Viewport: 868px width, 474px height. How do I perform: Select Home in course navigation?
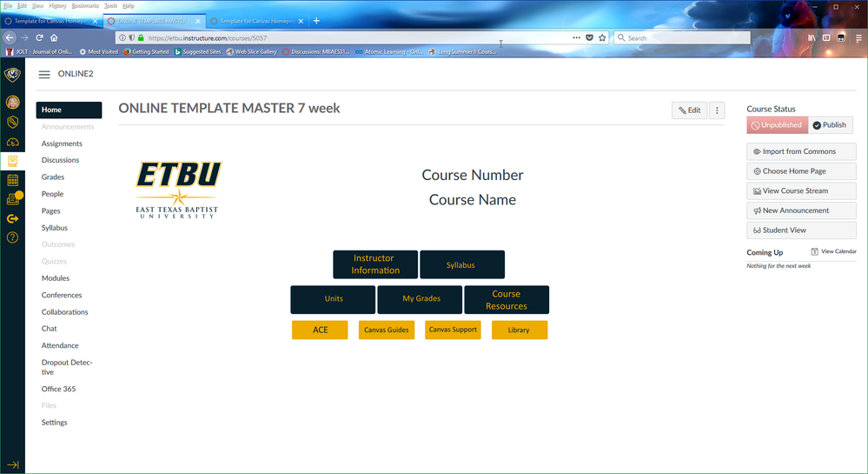click(69, 110)
